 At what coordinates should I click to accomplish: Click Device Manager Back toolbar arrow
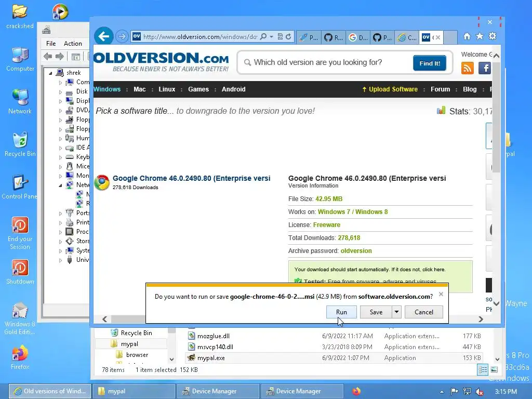(48, 56)
